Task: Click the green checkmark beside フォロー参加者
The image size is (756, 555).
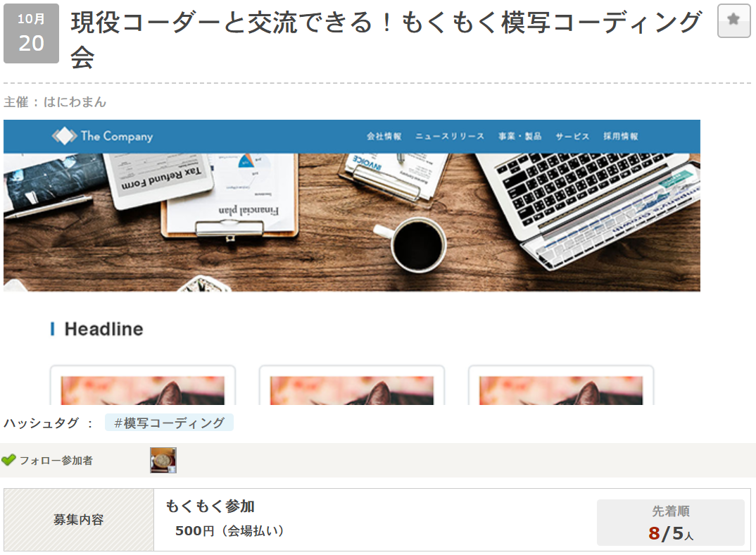Action: pyautogui.click(x=8, y=460)
